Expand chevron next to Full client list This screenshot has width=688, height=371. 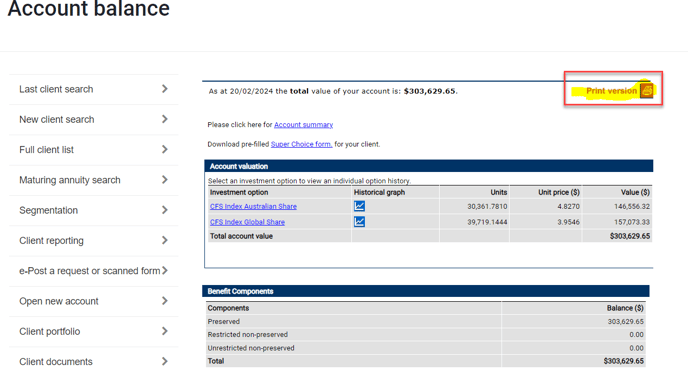[x=165, y=149]
